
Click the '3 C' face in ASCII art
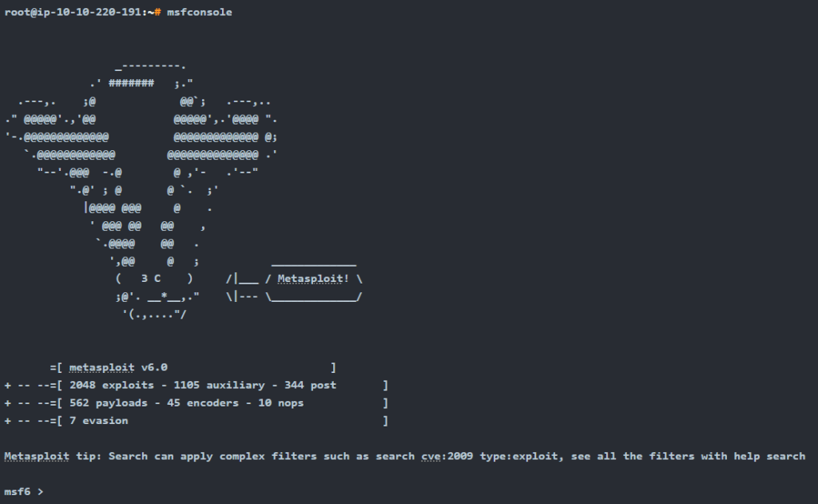151,279
